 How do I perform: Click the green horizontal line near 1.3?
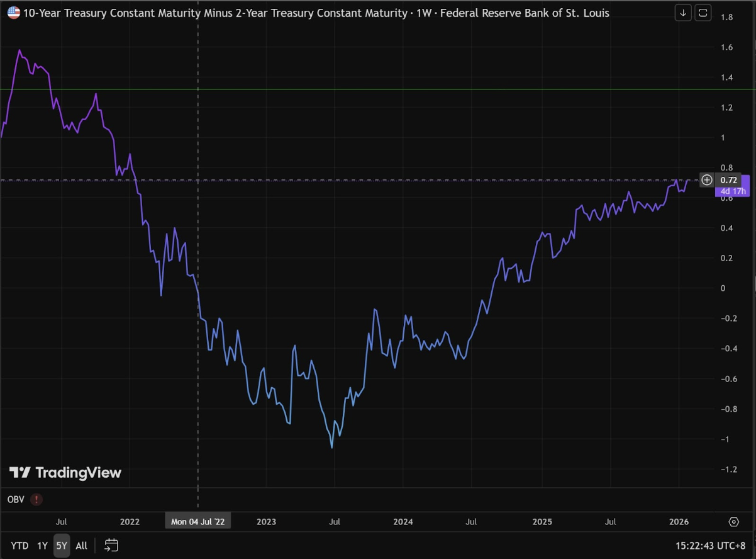[377, 89]
